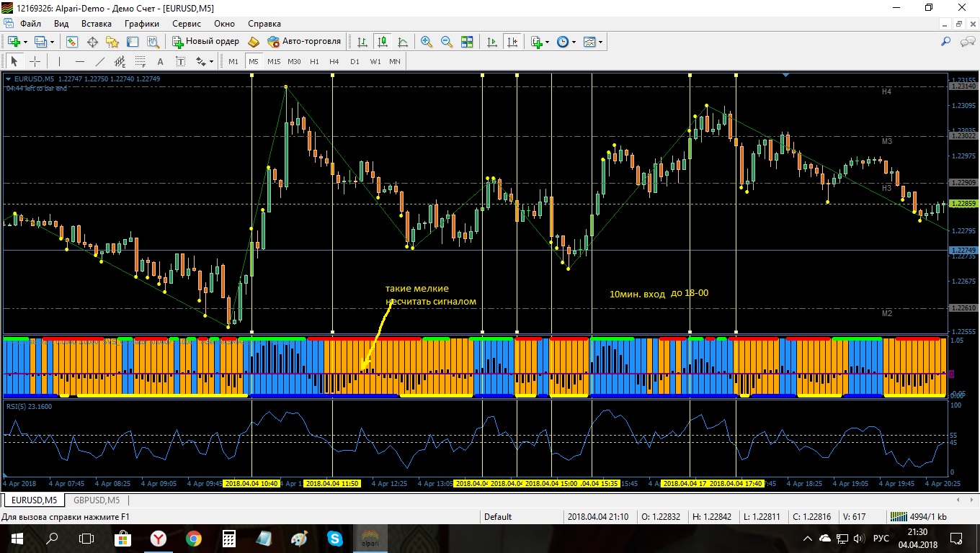Select the diagonal trendline tool
This screenshot has width=980, height=553.
coord(99,61)
